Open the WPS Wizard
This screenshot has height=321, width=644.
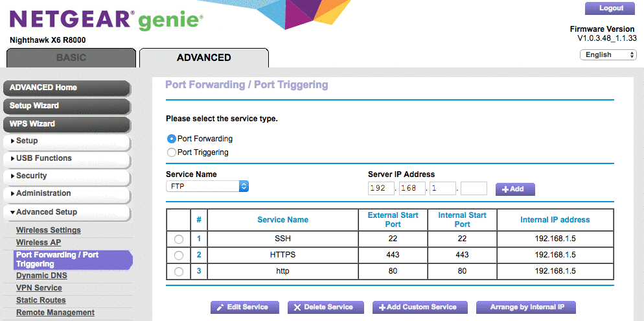67,124
